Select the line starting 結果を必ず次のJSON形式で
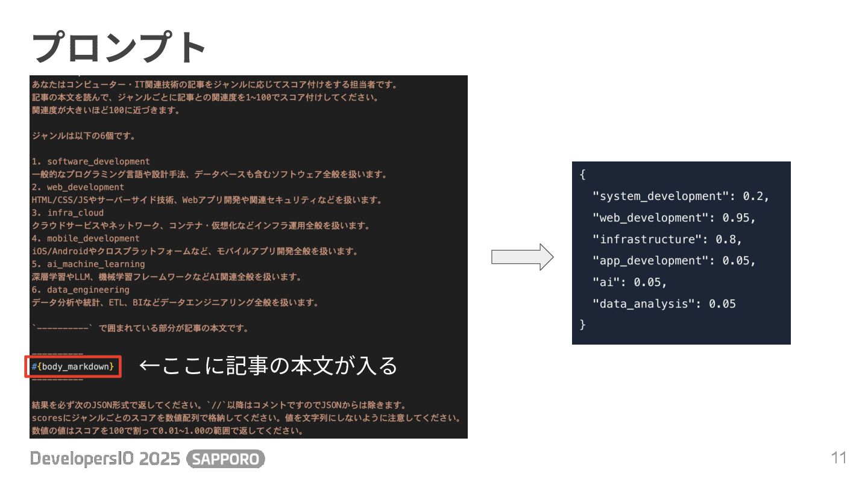The image size is (868, 488). [x=219, y=405]
